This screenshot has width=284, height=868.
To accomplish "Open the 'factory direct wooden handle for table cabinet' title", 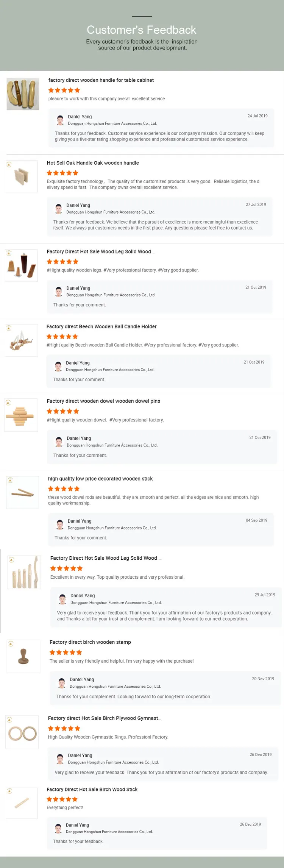I will click(101, 80).
